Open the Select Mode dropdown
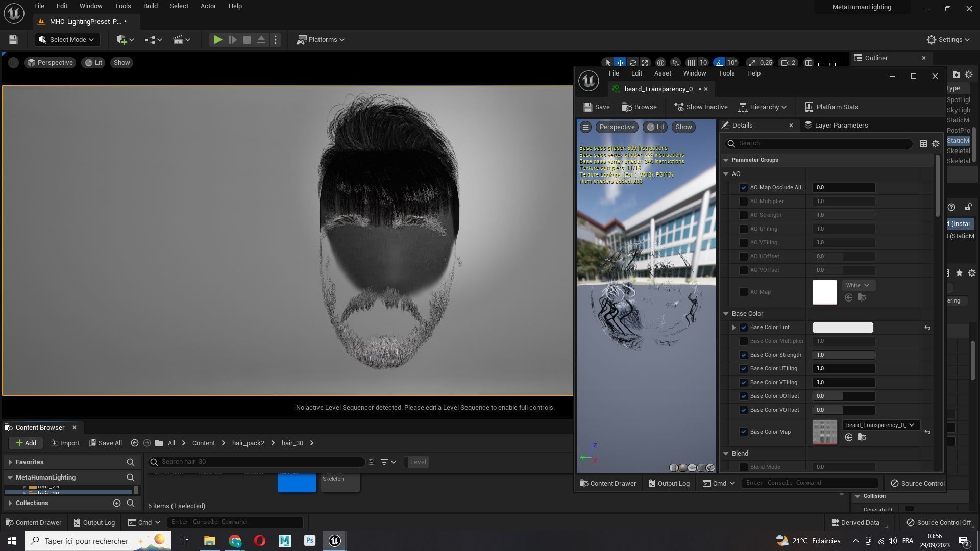 pyautogui.click(x=67, y=40)
